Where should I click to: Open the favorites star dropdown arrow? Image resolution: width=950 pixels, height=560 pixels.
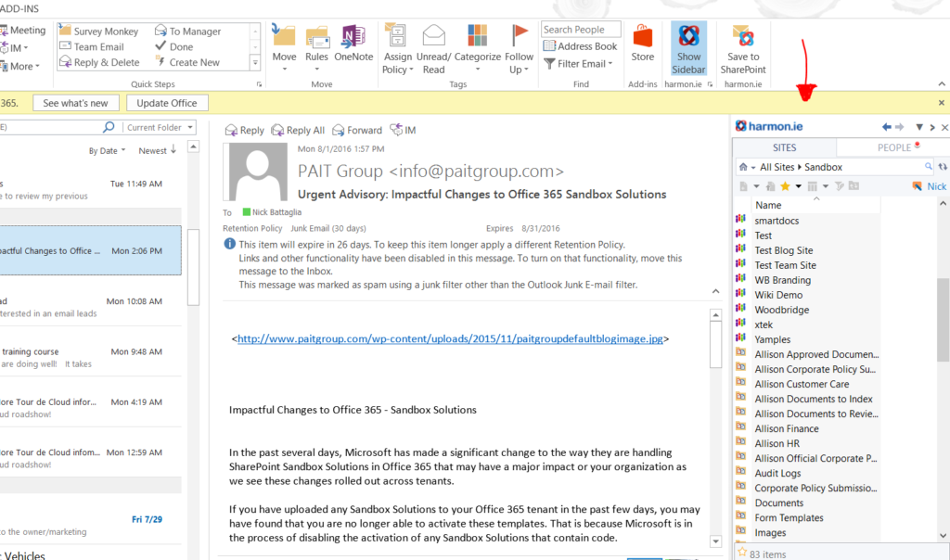(x=799, y=186)
